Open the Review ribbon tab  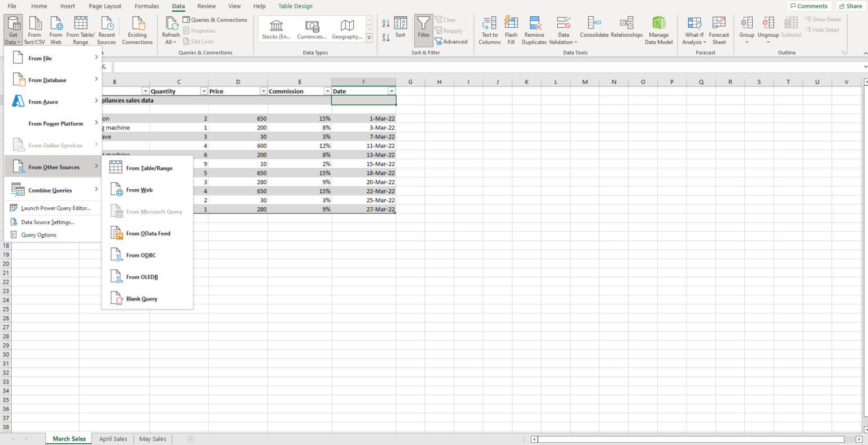pos(207,6)
